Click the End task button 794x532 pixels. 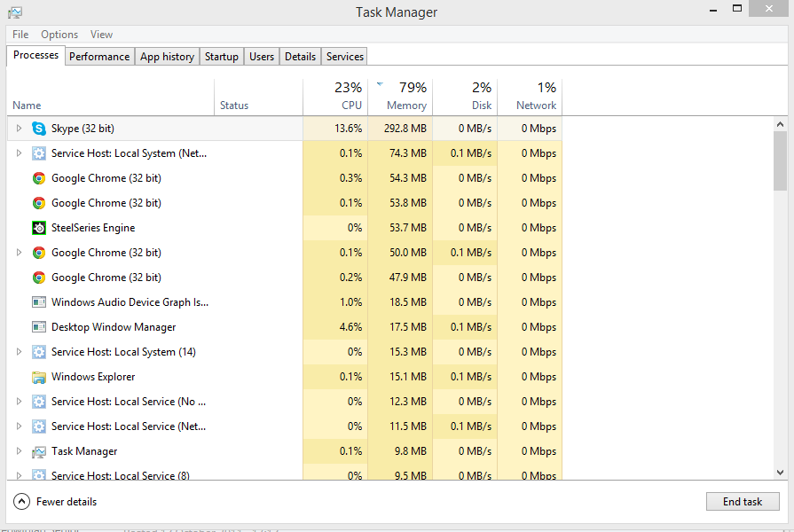(x=743, y=502)
